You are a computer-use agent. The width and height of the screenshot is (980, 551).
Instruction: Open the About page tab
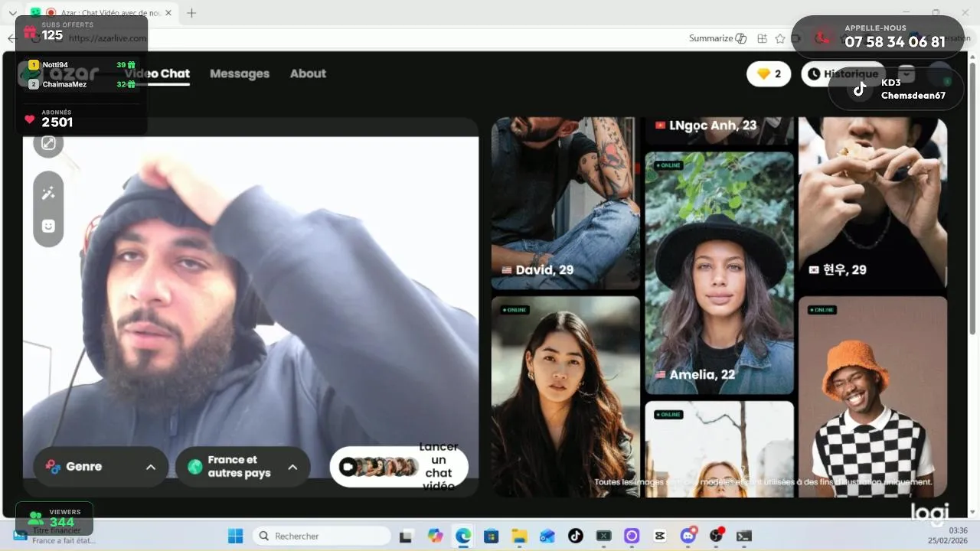click(308, 73)
